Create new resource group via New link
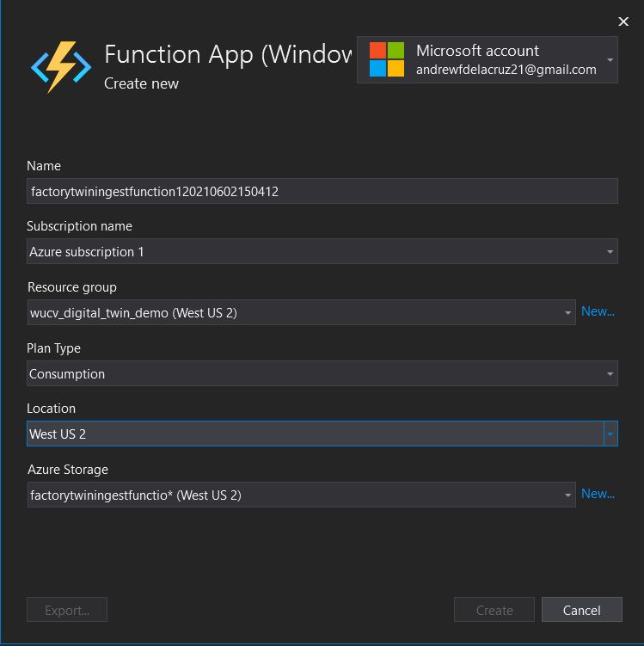644x646 pixels. coord(598,311)
